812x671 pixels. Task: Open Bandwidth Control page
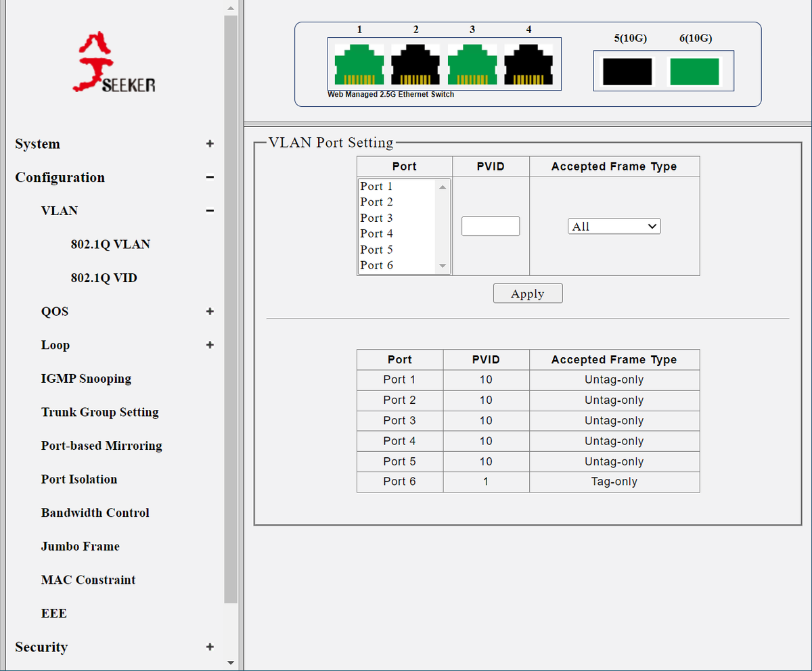pos(95,513)
